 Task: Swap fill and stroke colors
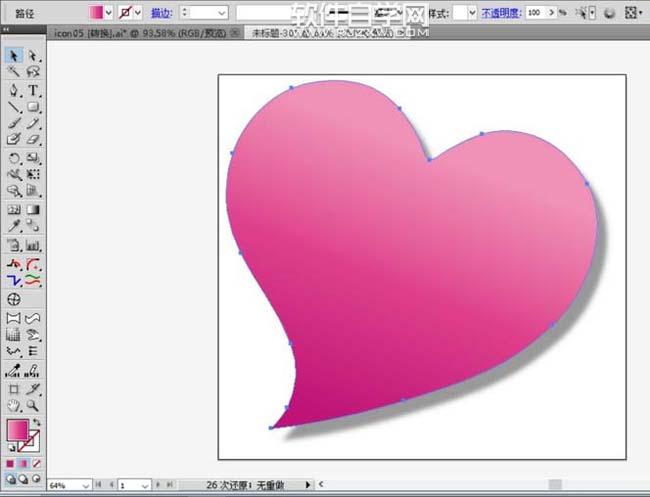click(x=38, y=423)
